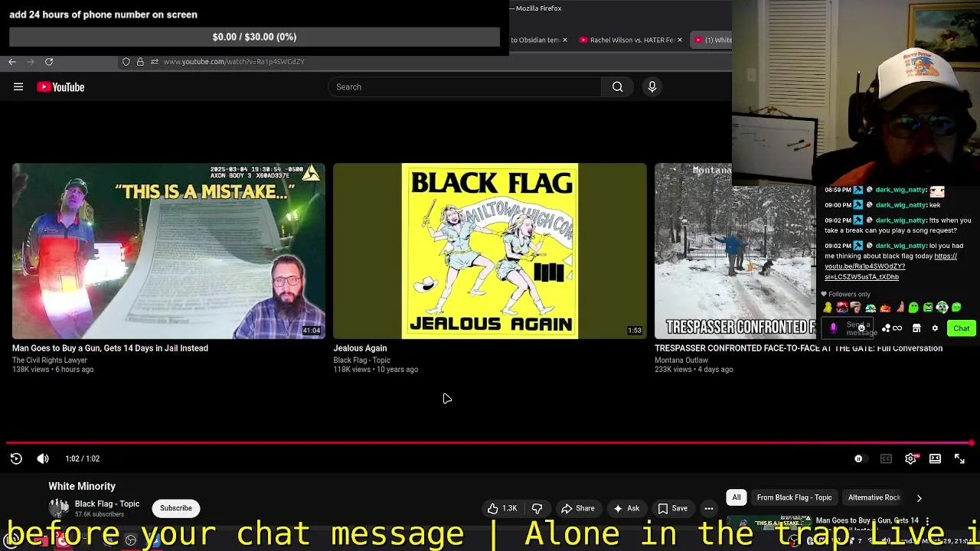Screen dimensions: 980x551
Task: Open options for sidebar gun video
Action: [927, 521]
